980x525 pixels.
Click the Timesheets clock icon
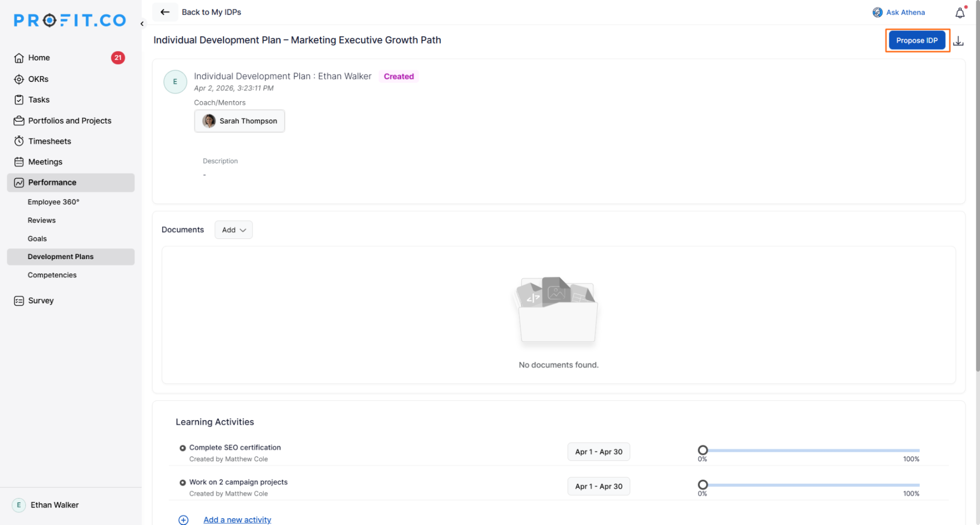tap(19, 141)
